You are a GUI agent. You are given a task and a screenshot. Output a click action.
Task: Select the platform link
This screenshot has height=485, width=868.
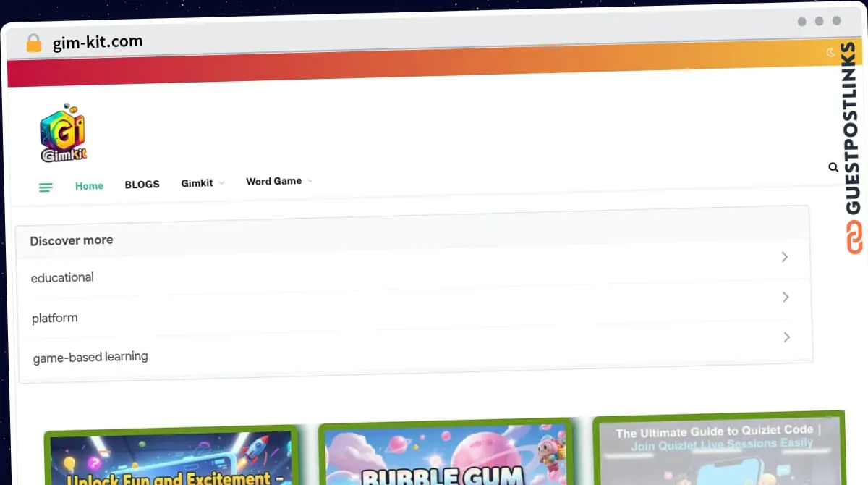[55, 318]
